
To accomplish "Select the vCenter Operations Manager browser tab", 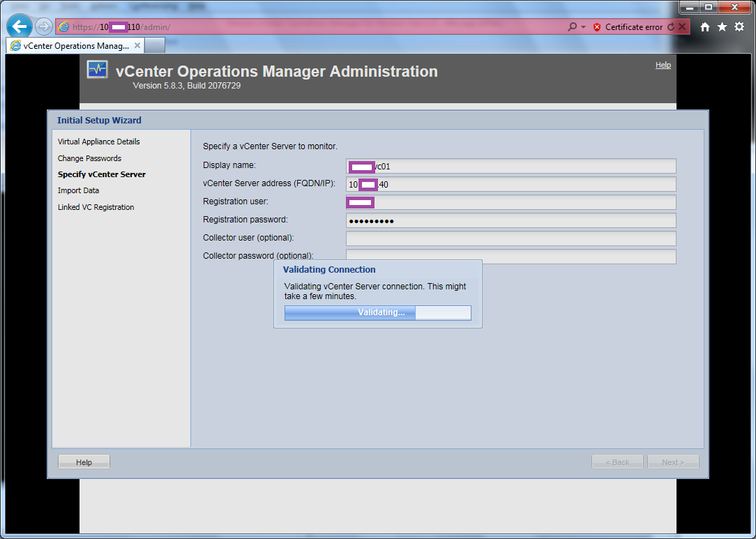I will pos(70,45).
